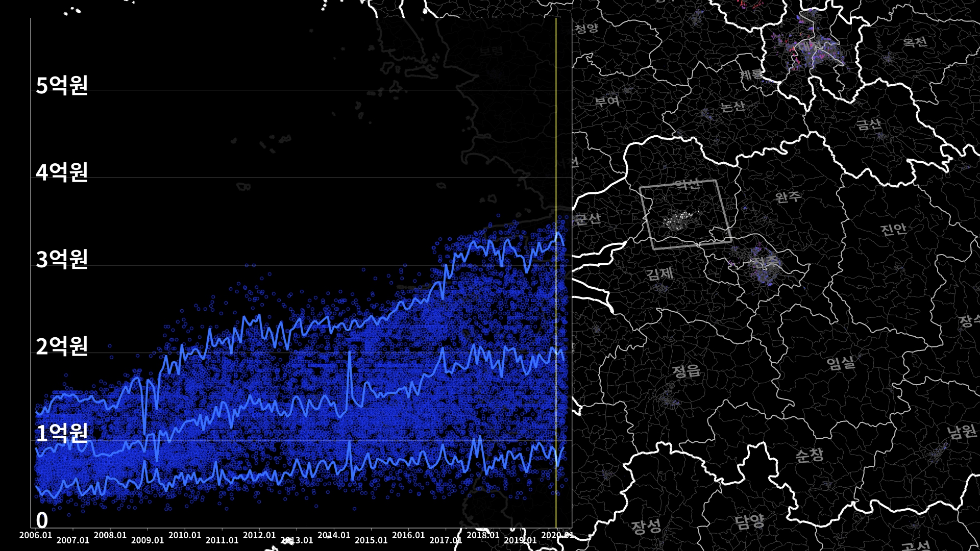The image size is (980, 551).
Task: Select the 김제 region label
Action: (659, 274)
